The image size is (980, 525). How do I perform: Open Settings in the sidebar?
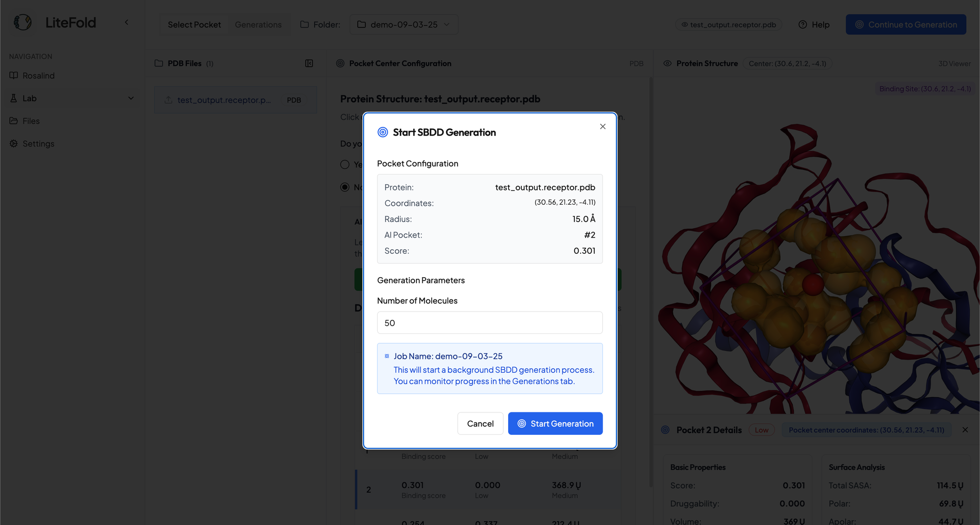[38, 143]
